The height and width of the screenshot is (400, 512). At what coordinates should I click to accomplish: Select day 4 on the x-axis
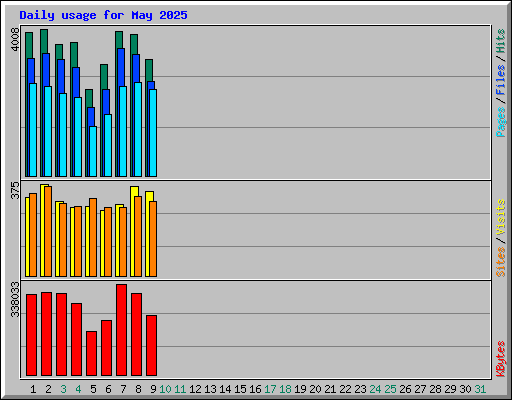(x=78, y=389)
